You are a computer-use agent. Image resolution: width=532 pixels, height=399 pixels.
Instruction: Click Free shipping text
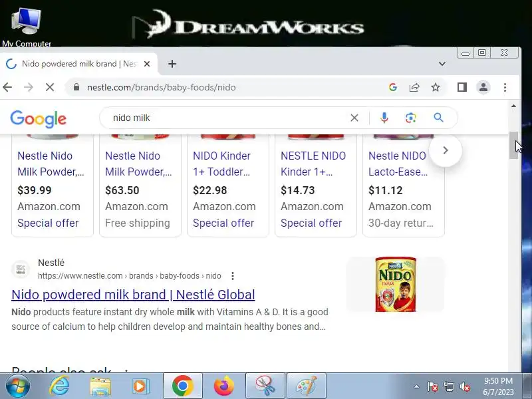coord(138,223)
